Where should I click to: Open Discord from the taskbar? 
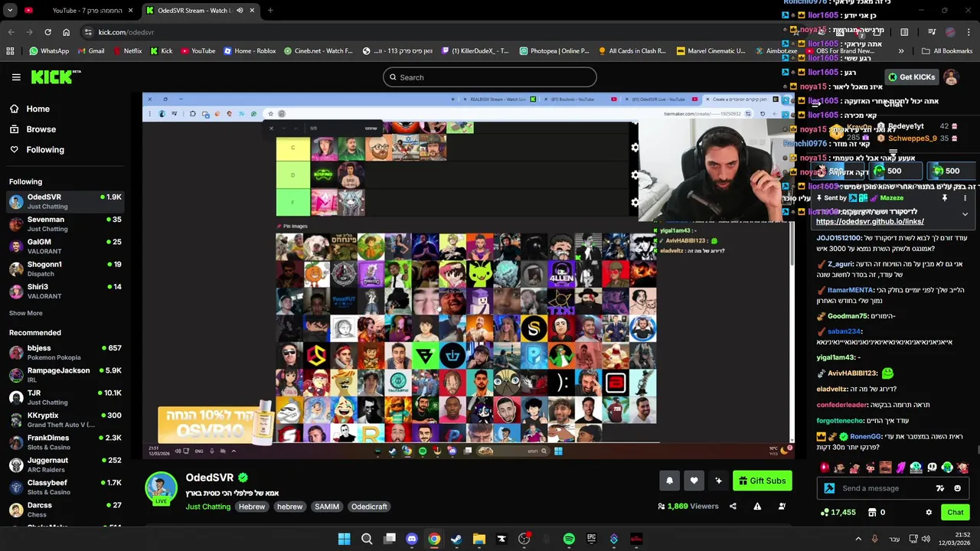pos(412,539)
